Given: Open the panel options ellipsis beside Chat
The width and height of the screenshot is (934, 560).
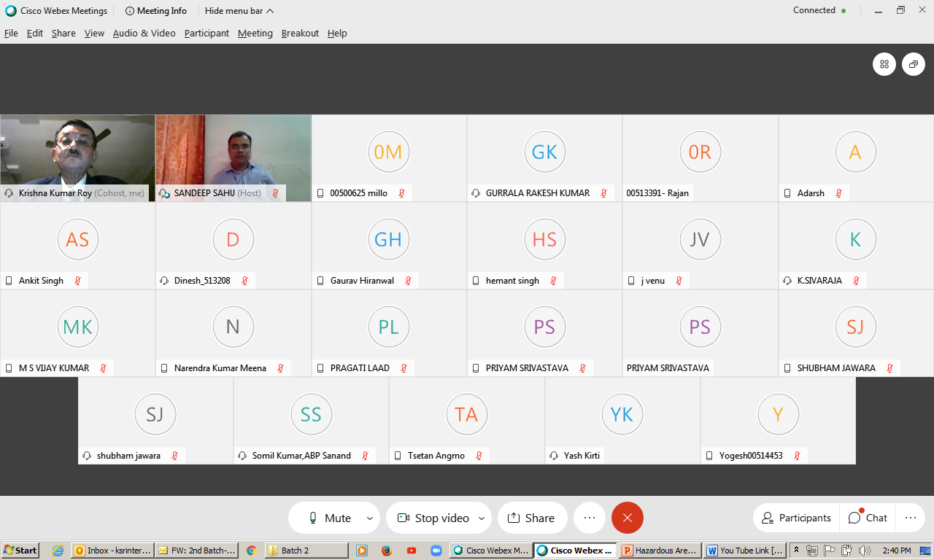Looking at the screenshot, I should [910, 518].
